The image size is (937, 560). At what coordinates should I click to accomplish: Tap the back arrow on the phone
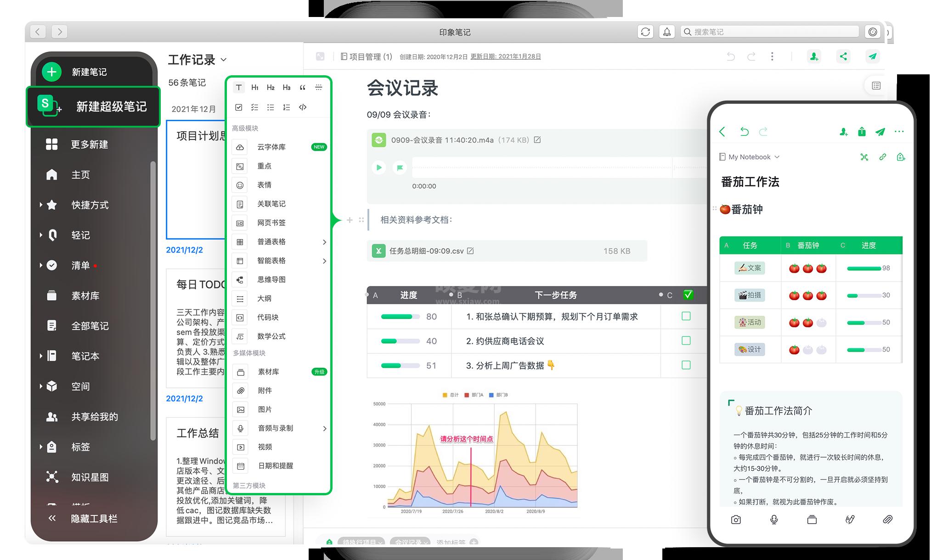pyautogui.click(x=723, y=132)
